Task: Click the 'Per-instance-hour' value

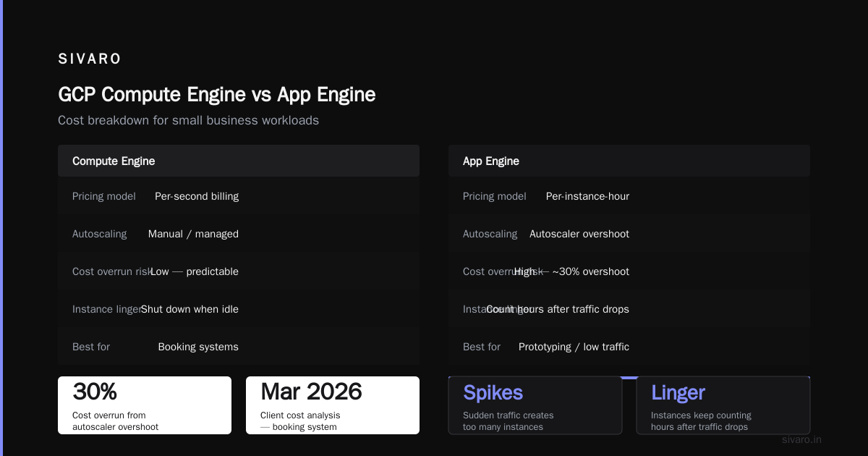Action: click(x=587, y=196)
